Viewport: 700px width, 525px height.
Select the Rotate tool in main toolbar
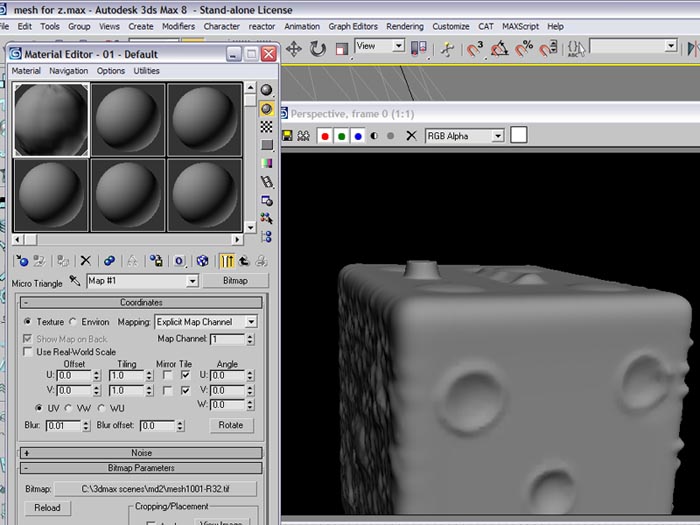317,48
